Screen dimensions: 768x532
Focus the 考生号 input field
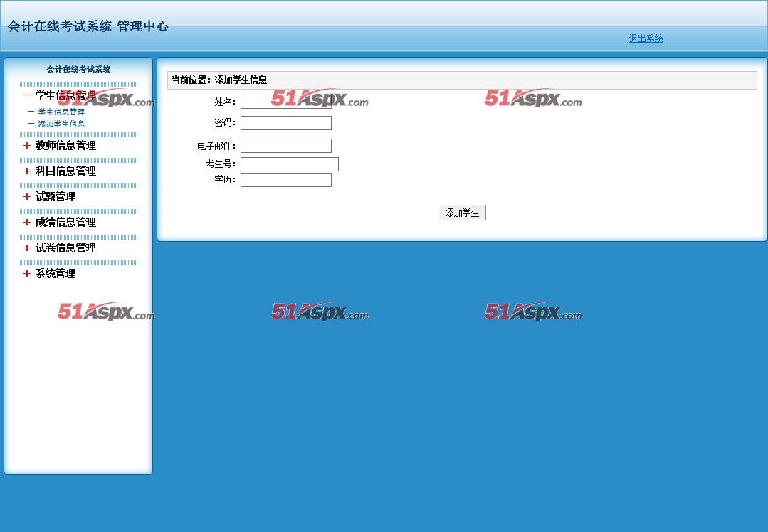pos(290,164)
